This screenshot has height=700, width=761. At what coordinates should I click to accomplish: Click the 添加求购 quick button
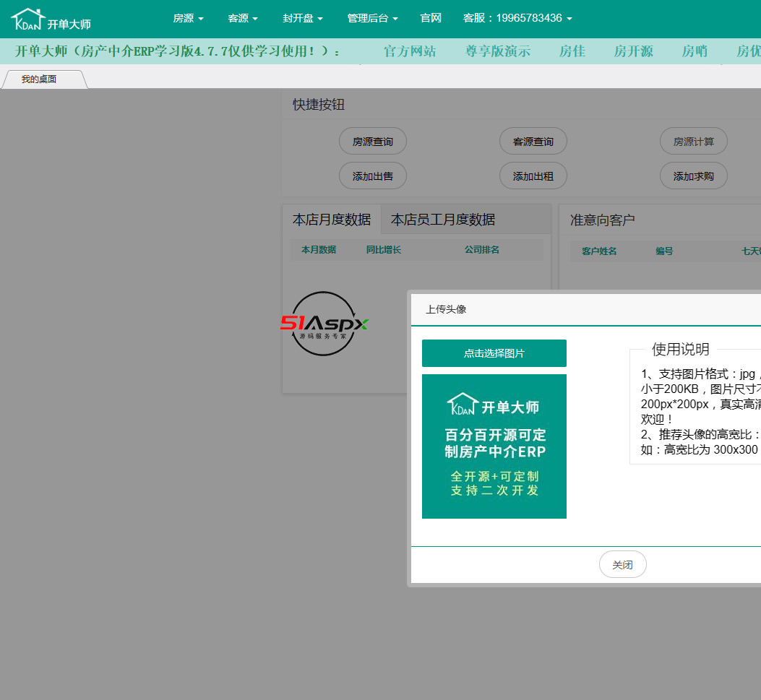[694, 176]
